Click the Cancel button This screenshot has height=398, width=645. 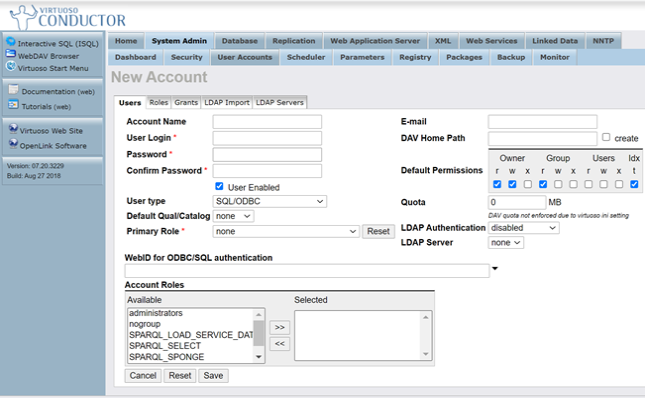143,376
